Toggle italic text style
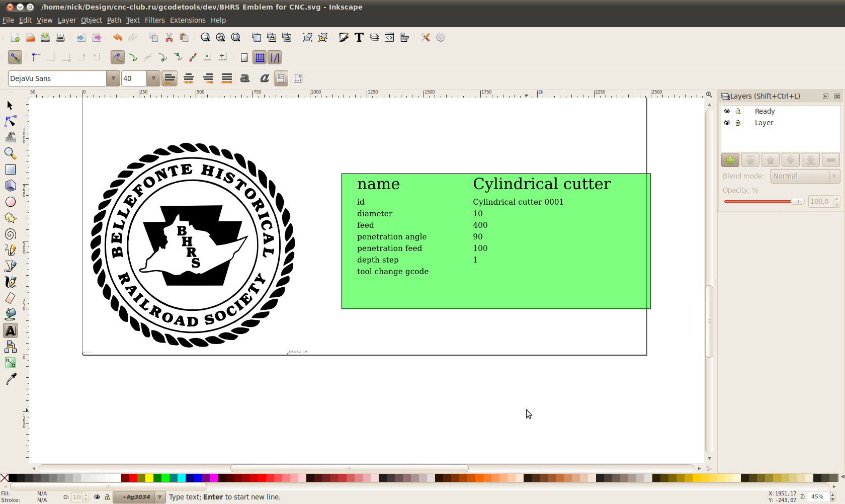Image resolution: width=845 pixels, height=504 pixels. click(x=265, y=78)
